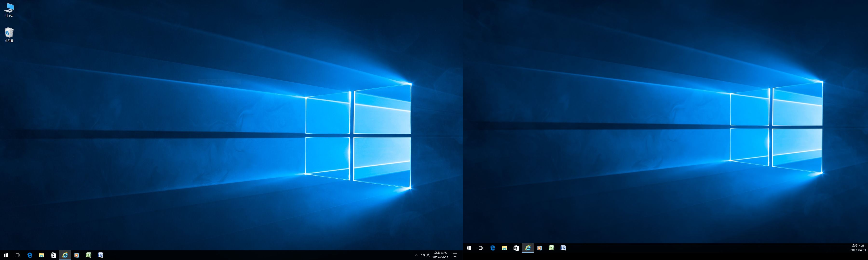Open Excel from left monitor taskbar
The height and width of the screenshot is (260, 868).
point(89,255)
